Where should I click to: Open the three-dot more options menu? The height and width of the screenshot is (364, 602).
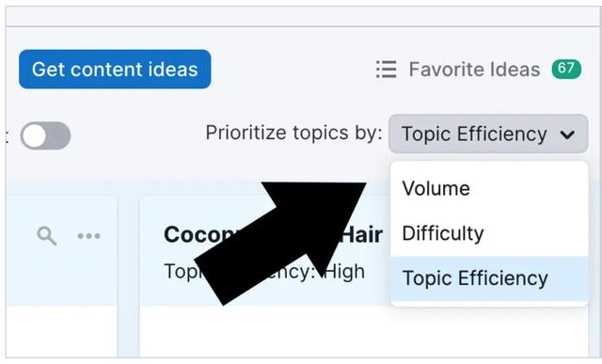tap(88, 236)
